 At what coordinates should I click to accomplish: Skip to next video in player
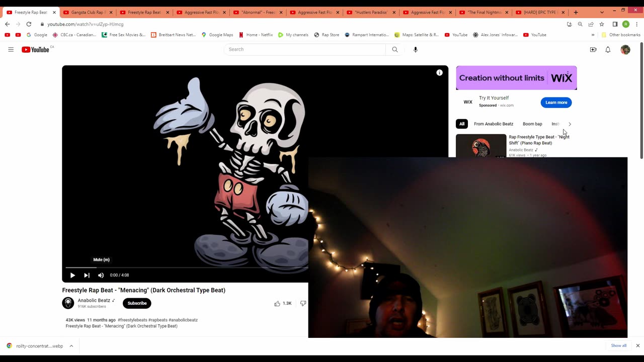coord(87,275)
